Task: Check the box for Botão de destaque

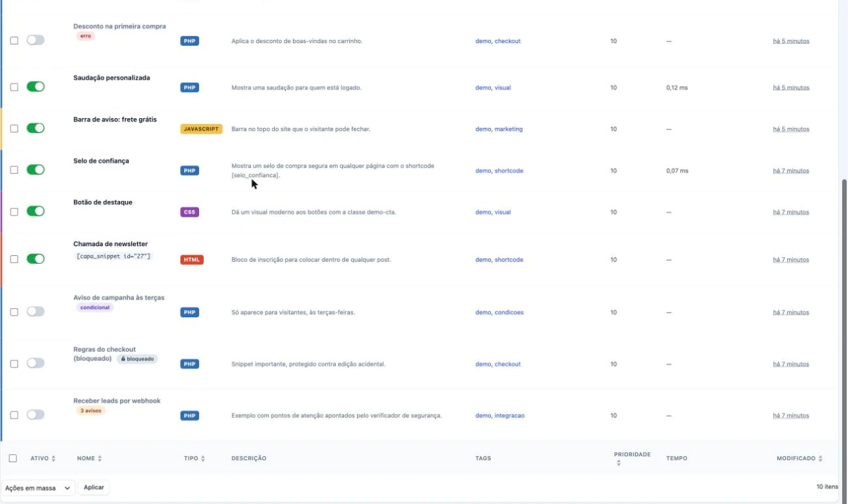Action: 14,212
